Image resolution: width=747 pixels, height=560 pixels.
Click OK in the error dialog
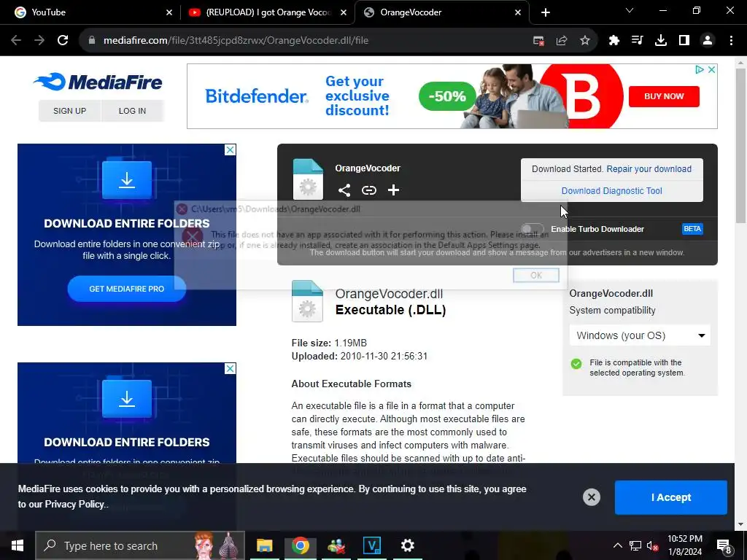point(536,275)
